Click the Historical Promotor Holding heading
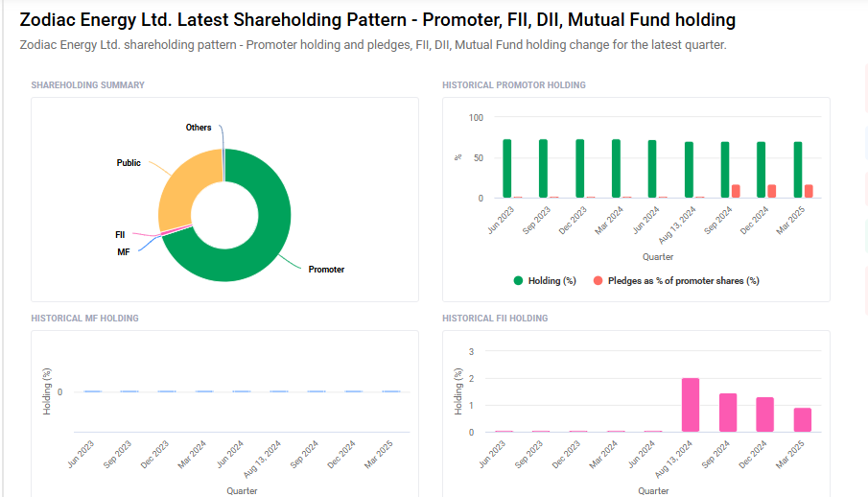 (514, 84)
